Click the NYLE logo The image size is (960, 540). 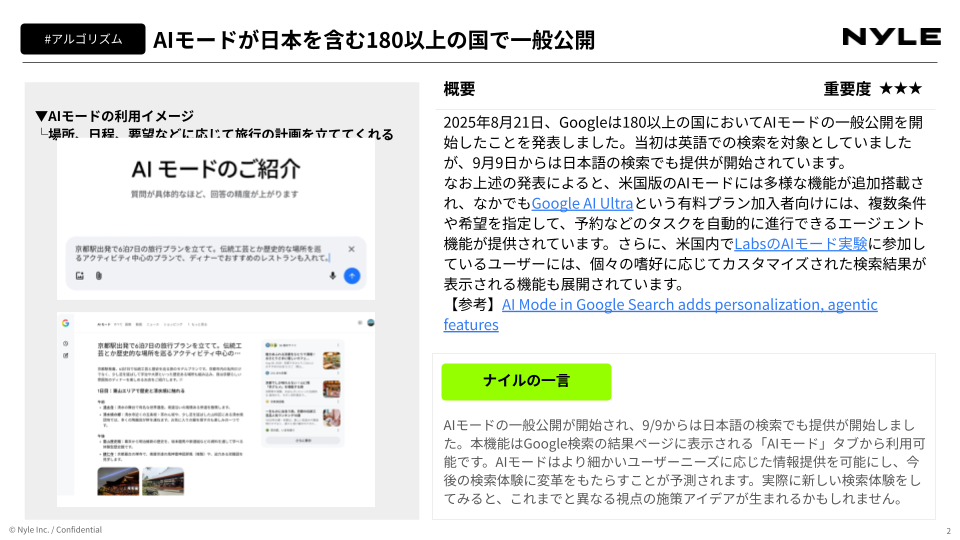(x=891, y=37)
